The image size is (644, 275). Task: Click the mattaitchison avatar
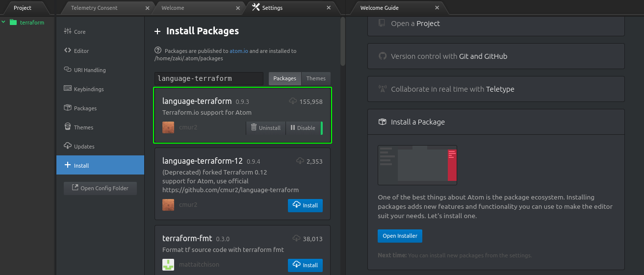pyautogui.click(x=168, y=265)
